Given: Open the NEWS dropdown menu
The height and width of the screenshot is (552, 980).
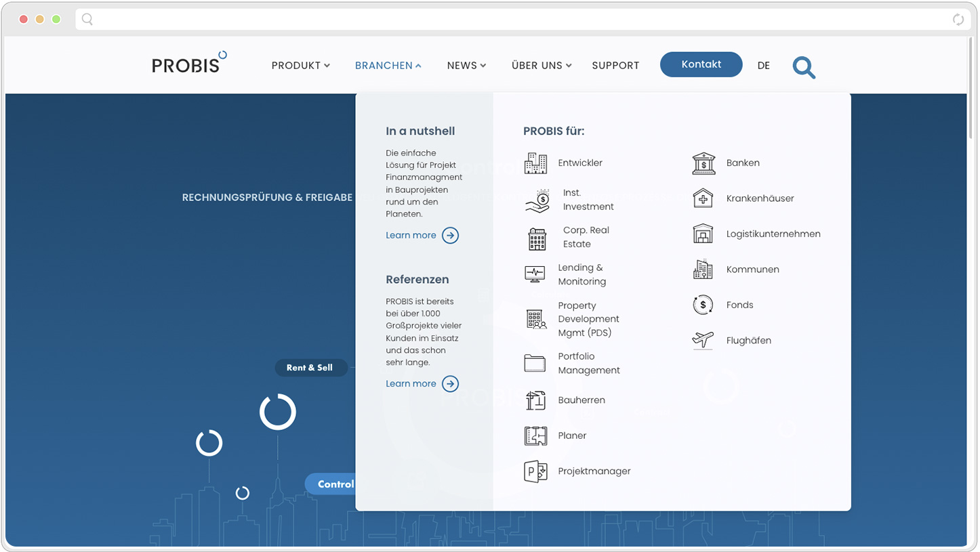Looking at the screenshot, I should point(466,66).
